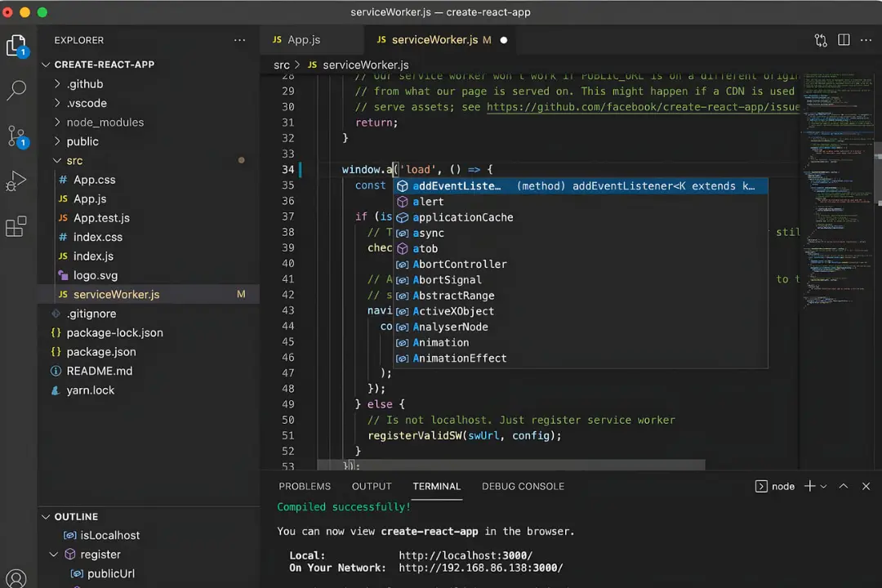Screen dimensions: 882x588
Task: Open the Accounts menu icon
Action: 16,578
